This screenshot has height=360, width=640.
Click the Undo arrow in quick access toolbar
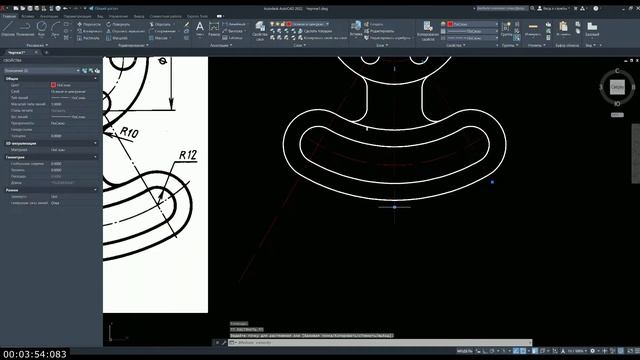(x=66, y=8)
